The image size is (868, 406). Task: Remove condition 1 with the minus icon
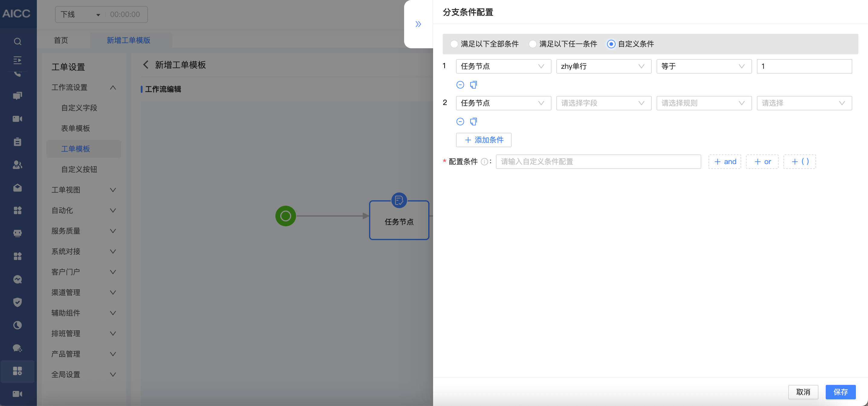[x=460, y=85]
